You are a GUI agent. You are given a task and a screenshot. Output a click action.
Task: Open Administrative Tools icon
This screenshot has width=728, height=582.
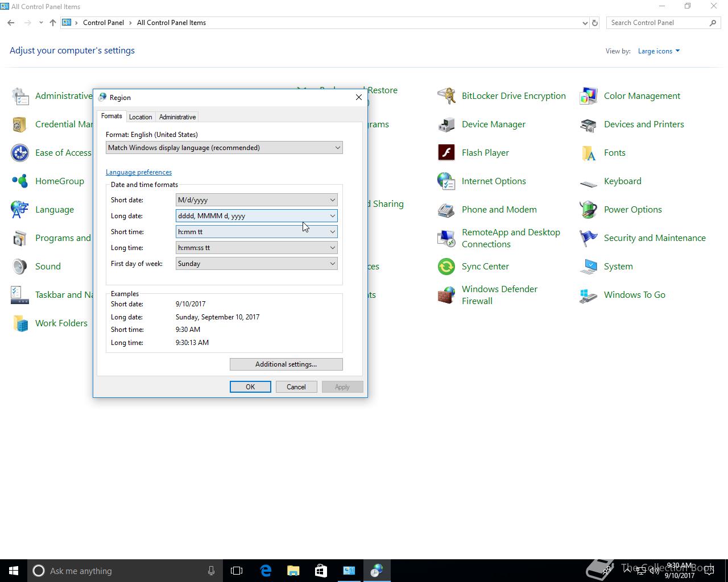click(20, 96)
